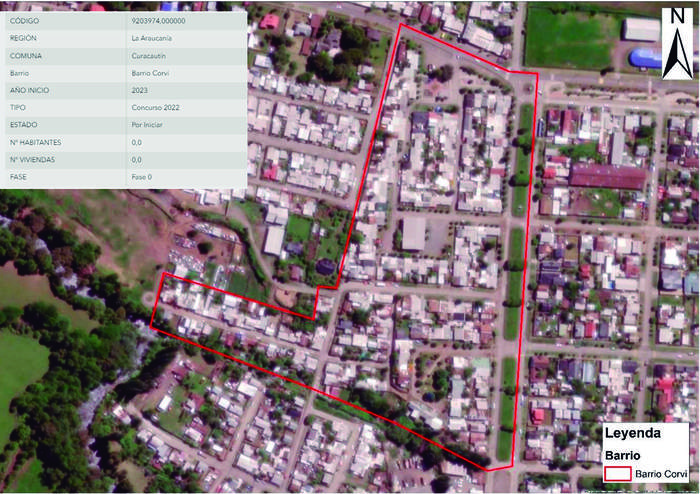Click the Barrio heading in legend
Screen dimensions: 700x494
[x=620, y=454]
